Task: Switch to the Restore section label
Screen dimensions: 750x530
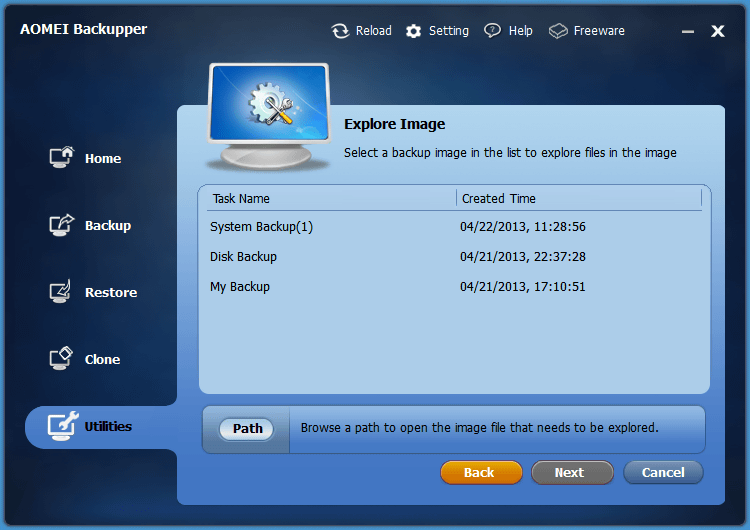Action: (x=111, y=292)
